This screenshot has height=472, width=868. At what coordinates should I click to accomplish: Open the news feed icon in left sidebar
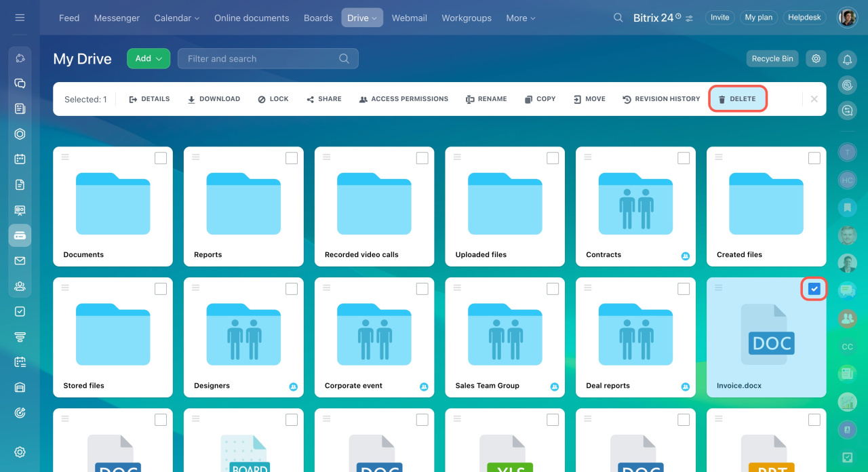click(20, 109)
